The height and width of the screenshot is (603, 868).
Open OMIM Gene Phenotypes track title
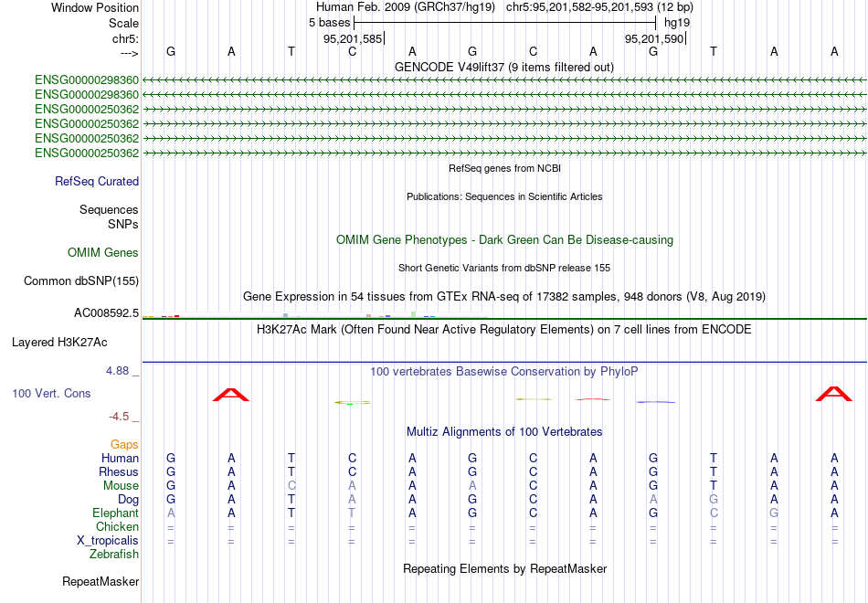pyautogui.click(x=504, y=239)
